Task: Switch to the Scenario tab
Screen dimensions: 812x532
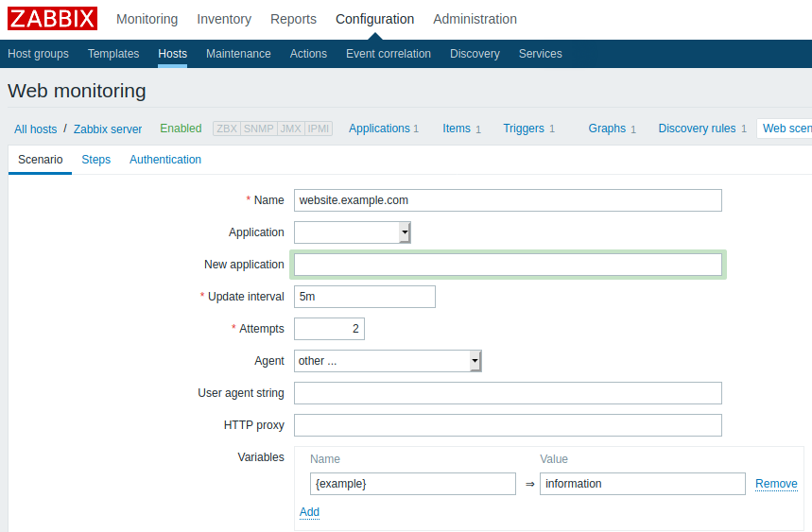Action: click(41, 160)
